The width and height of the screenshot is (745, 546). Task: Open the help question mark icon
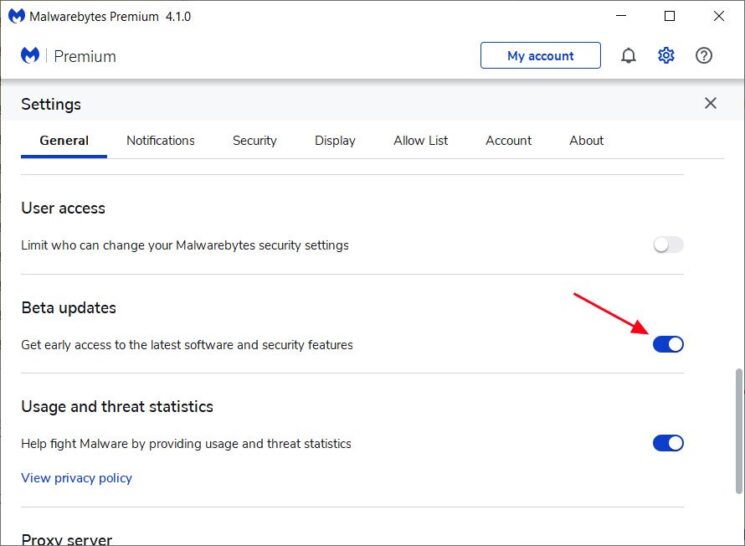[704, 56]
